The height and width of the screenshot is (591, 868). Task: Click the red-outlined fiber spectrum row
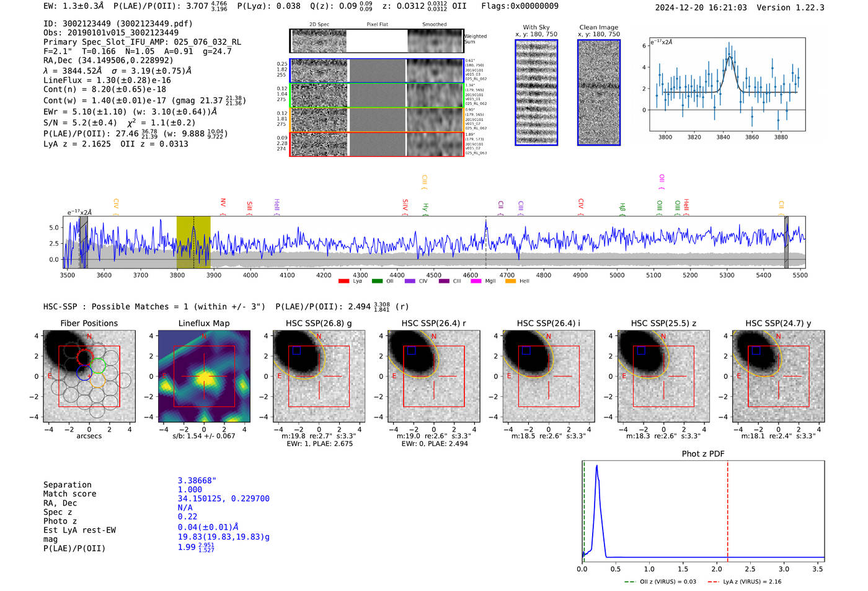coord(376,144)
